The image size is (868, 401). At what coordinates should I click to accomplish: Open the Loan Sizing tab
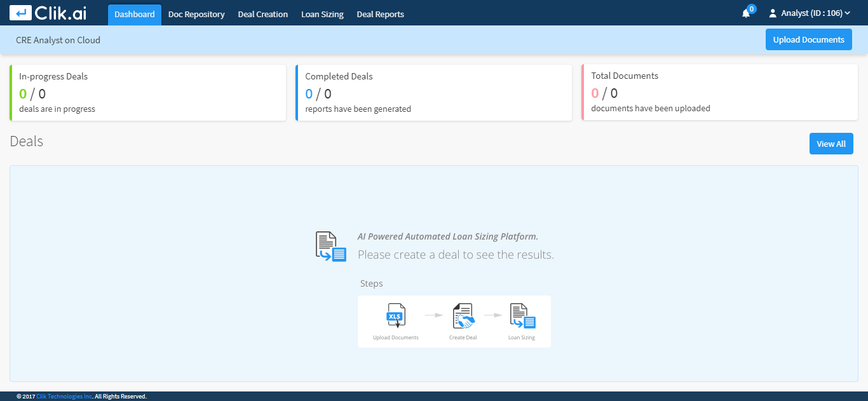(322, 14)
